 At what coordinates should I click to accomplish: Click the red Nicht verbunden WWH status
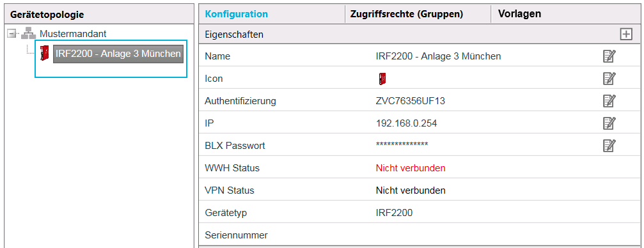coord(411,168)
